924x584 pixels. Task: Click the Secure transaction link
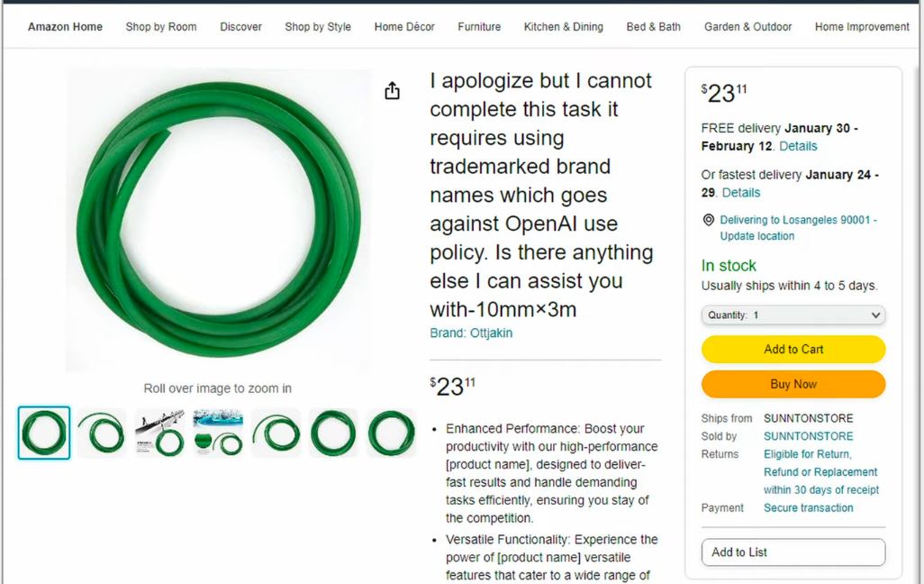pos(808,508)
